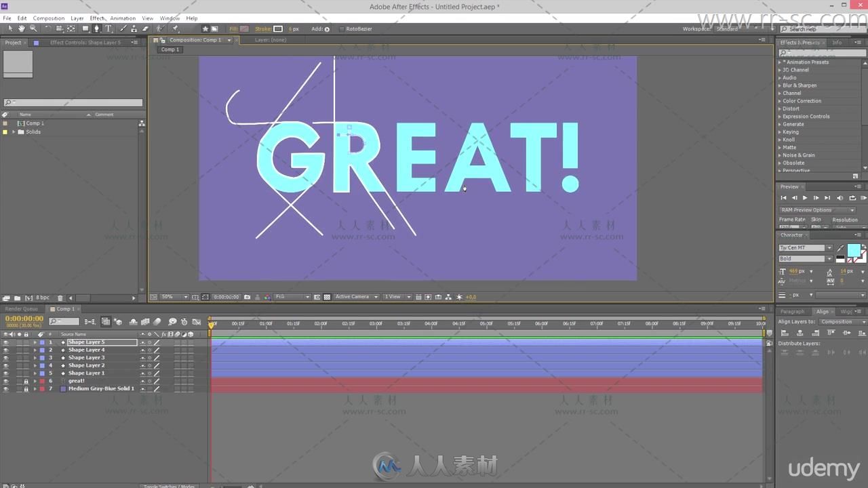Toggle audio mute in Preview panel

coord(840,198)
